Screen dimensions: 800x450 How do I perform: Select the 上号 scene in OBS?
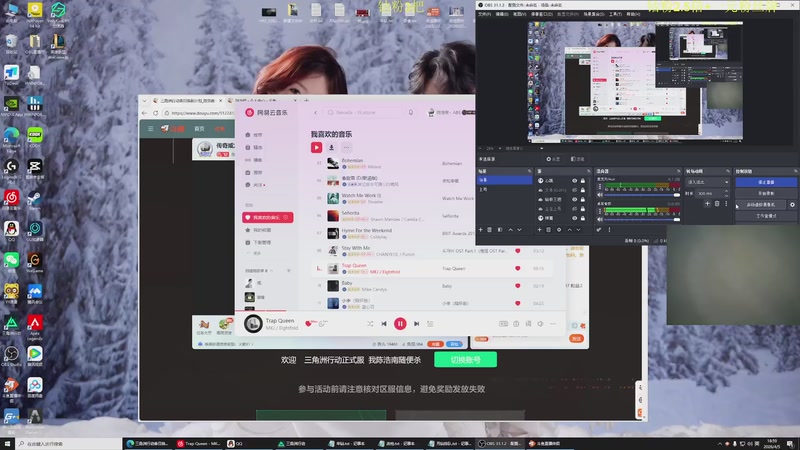click(x=505, y=189)
